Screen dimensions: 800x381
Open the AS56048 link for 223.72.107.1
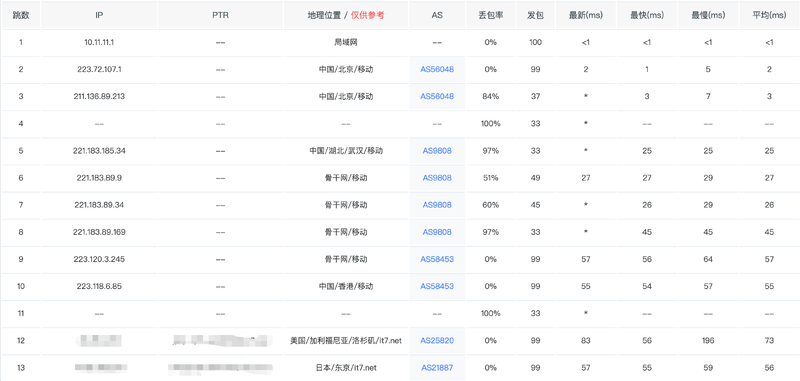point(437,69)
